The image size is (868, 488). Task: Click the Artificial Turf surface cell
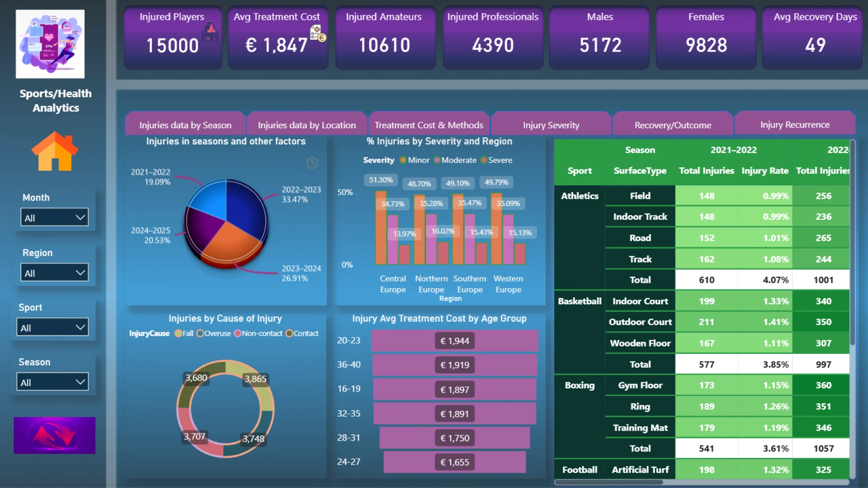coord(640,469)
